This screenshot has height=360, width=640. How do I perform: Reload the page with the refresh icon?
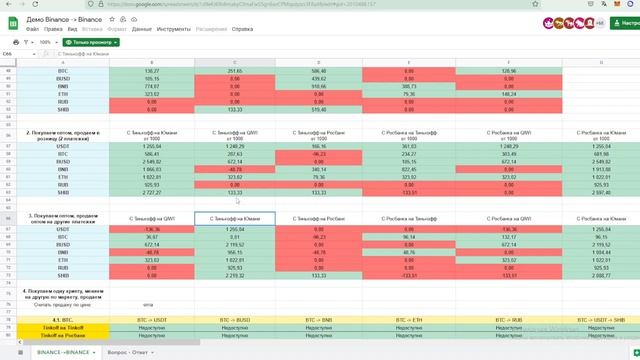point(35,4)
